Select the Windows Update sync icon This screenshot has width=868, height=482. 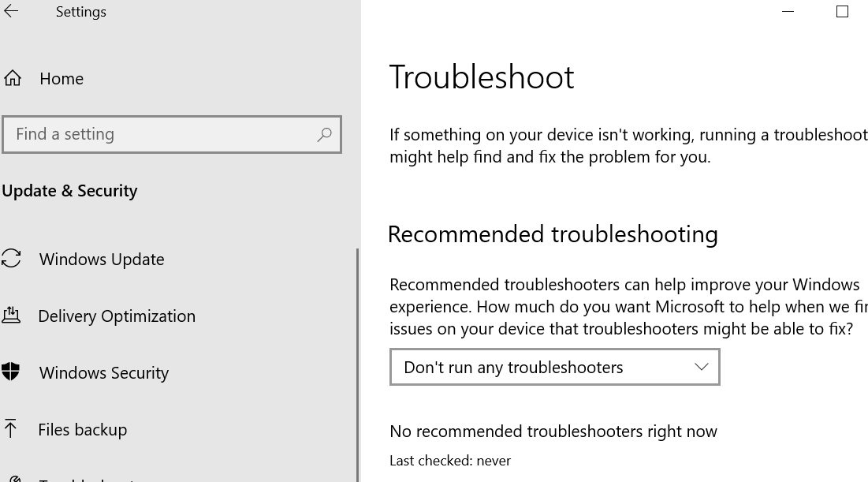pyautogui.click(x=11, y=258)
